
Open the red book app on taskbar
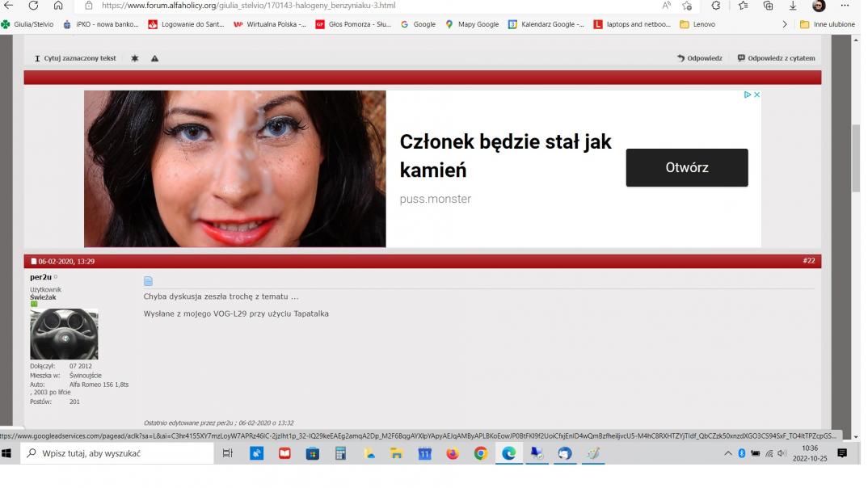coord(284,454)
